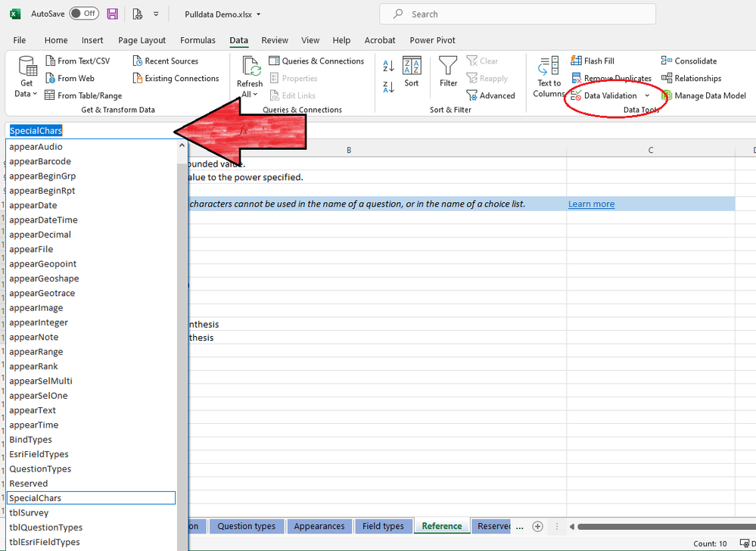Open the Power Pivot tab

tap(432, 40)
